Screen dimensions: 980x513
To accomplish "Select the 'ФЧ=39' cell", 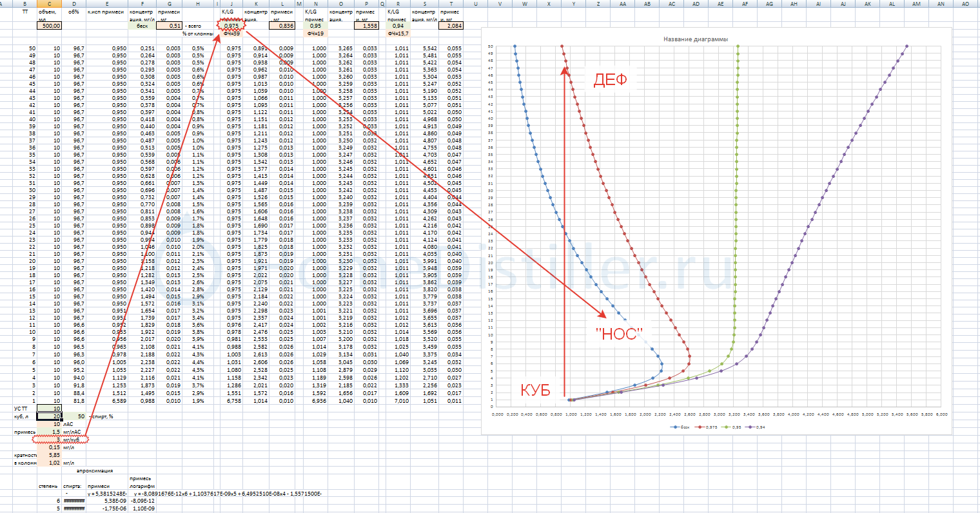I will [x=231, y=33].
